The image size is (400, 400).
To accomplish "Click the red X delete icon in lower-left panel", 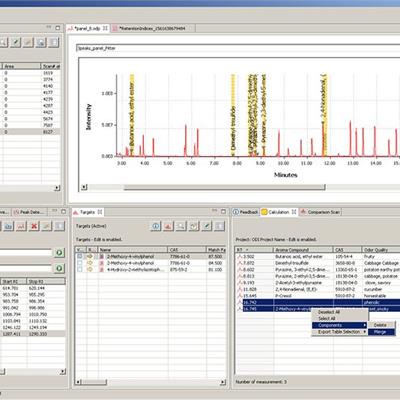I will pyautogui.click(x=34, y=226).
